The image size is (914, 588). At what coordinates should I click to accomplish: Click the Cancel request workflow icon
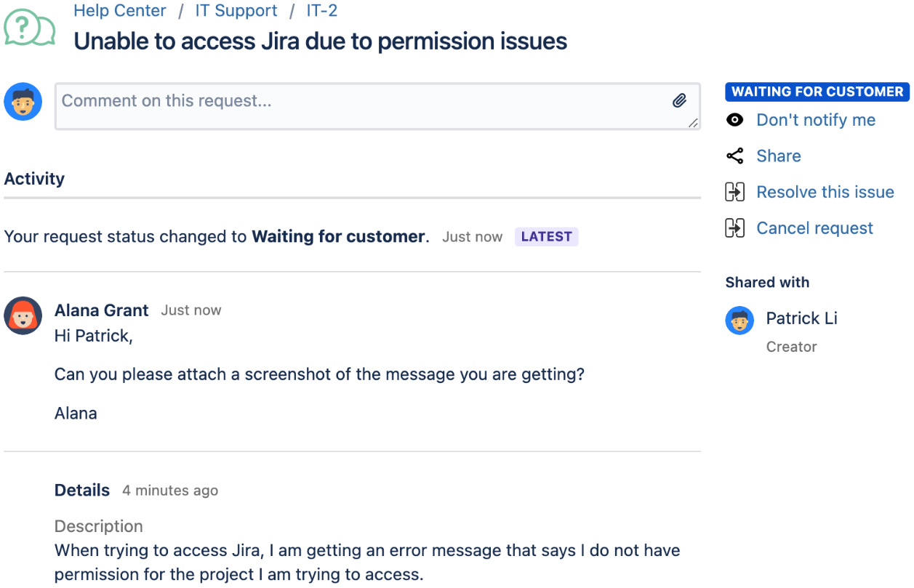[735, 227]
